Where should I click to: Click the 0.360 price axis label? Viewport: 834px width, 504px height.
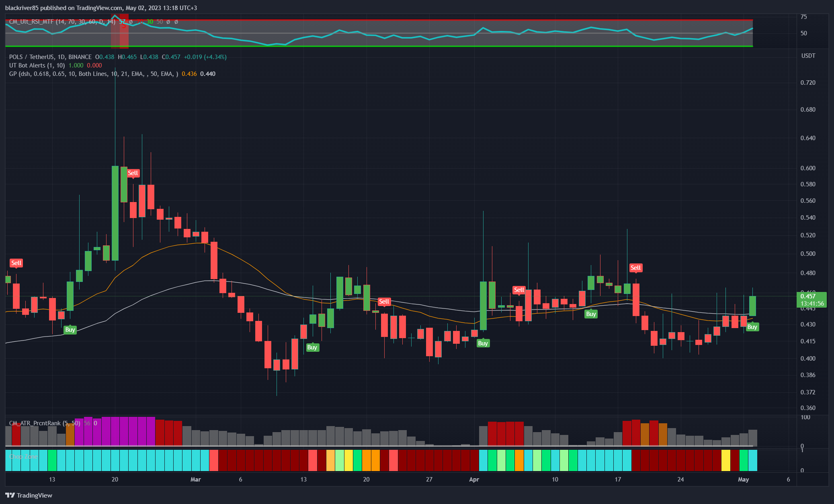coord(808,408)
